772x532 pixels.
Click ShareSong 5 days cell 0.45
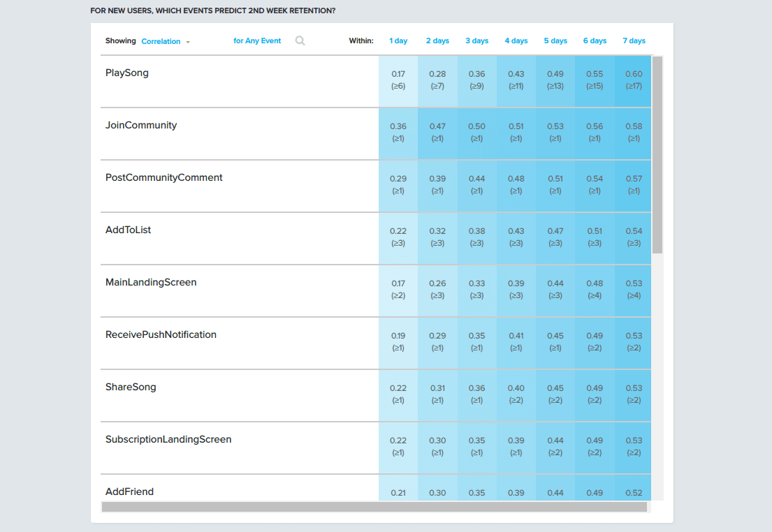pyautogui.click(x=555, y=394)
